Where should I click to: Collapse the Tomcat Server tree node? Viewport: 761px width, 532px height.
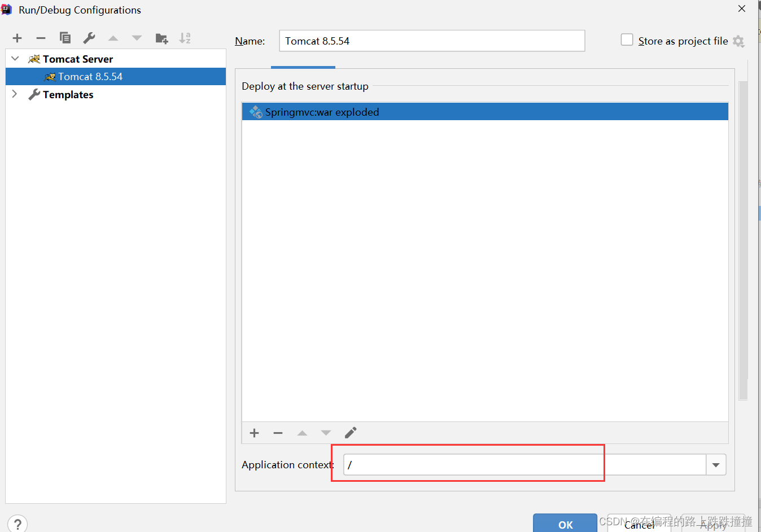(15, 59)
